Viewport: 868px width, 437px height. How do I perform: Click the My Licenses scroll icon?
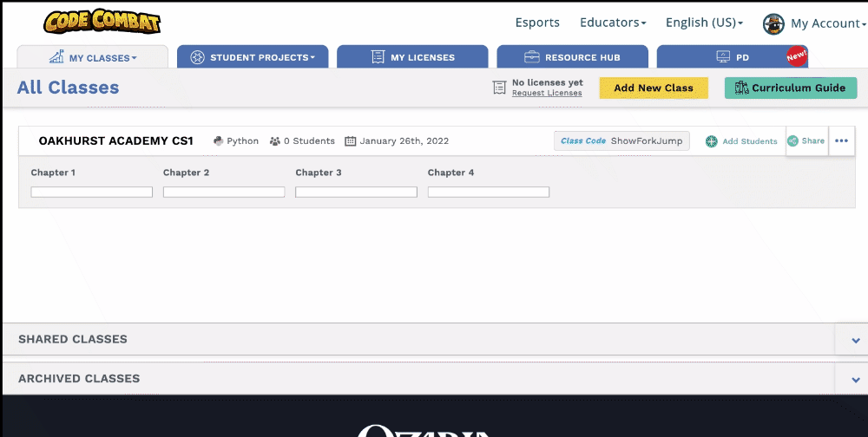point(378,57)
